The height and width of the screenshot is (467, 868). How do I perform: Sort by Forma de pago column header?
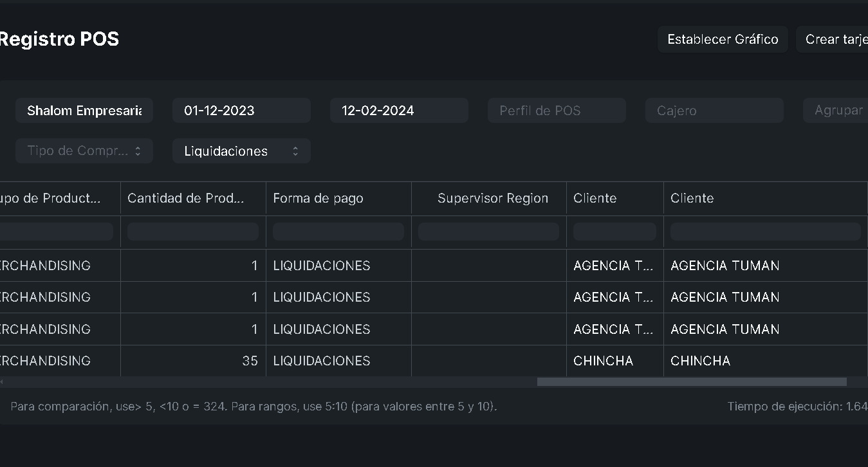(319, 198)
